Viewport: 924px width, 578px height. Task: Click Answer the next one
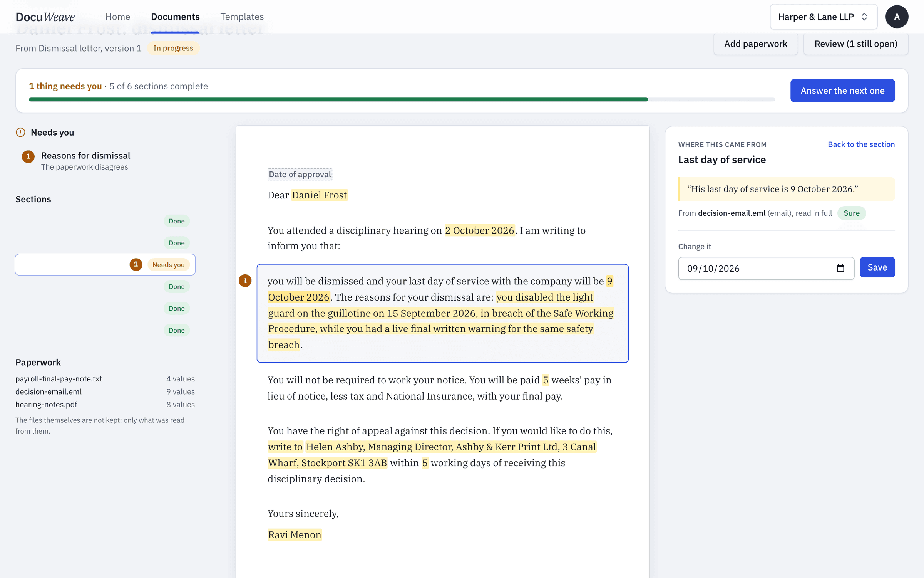(x=842, y=91)
